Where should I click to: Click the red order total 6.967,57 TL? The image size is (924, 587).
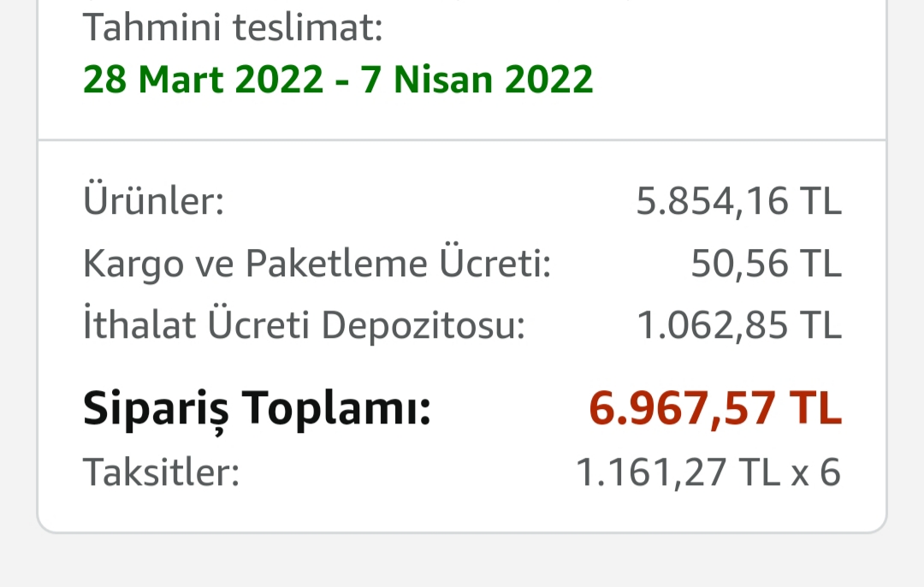[715, 409]
